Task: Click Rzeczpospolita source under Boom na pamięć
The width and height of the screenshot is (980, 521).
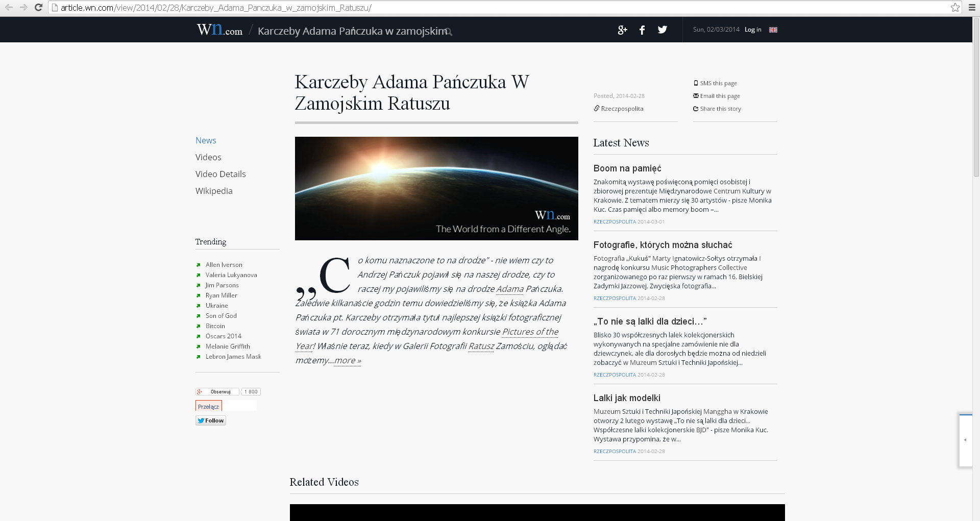Action: pyautogui.click(x=615, y=221)
